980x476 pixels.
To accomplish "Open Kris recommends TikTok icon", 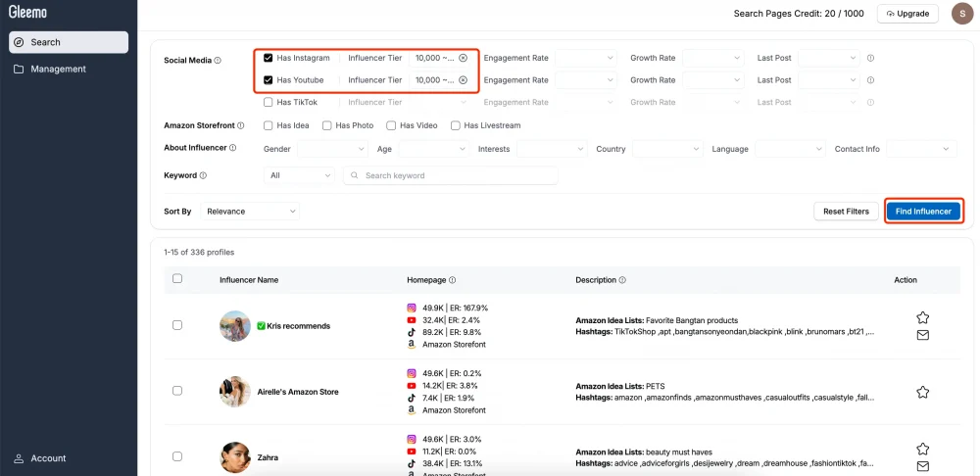I will tap(412, 332).
